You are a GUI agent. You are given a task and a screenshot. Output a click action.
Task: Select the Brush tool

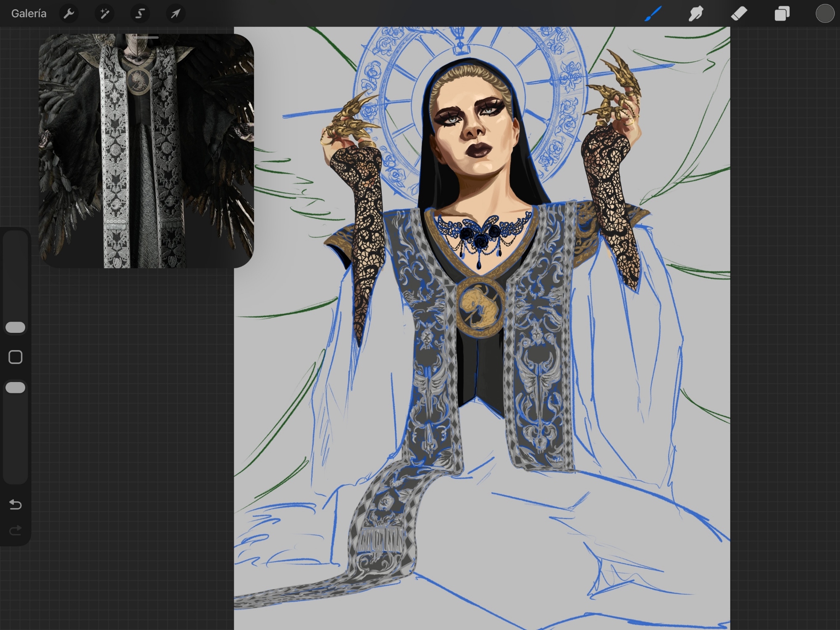[x=653, y=14]
